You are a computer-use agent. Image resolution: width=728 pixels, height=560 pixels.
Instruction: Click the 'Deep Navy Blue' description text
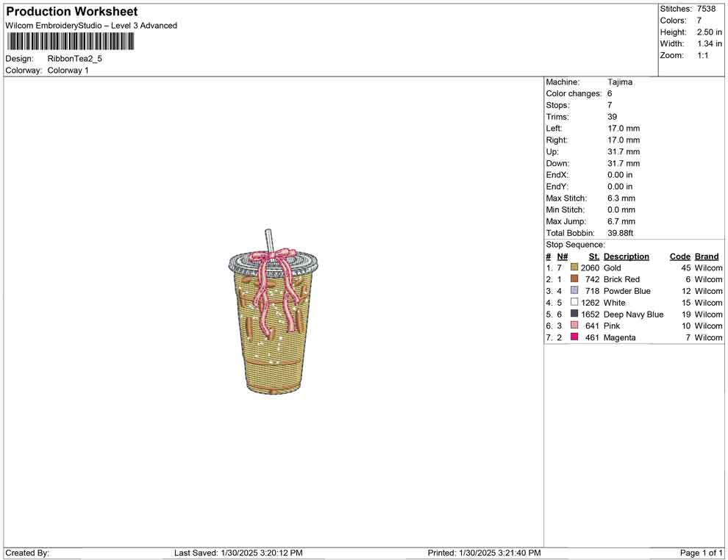[x=633, y=314]
